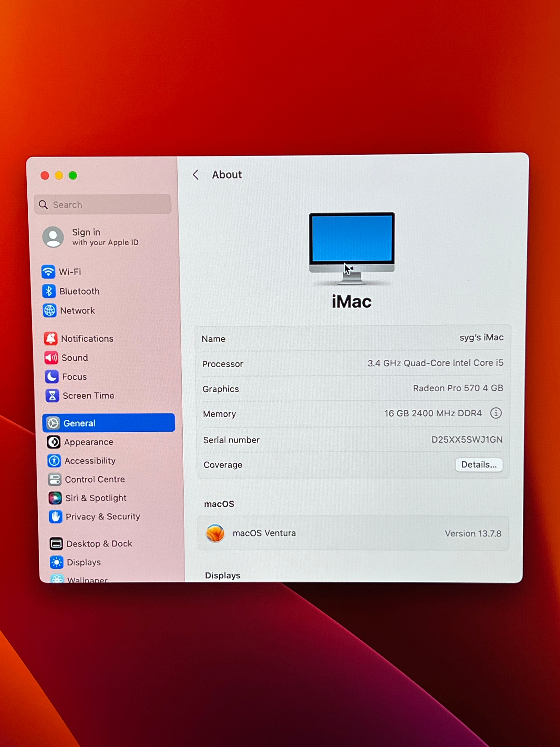Open Screen Time hourglass icon
The height and width of the screenshot is (747, 560).
click(52, 395)
